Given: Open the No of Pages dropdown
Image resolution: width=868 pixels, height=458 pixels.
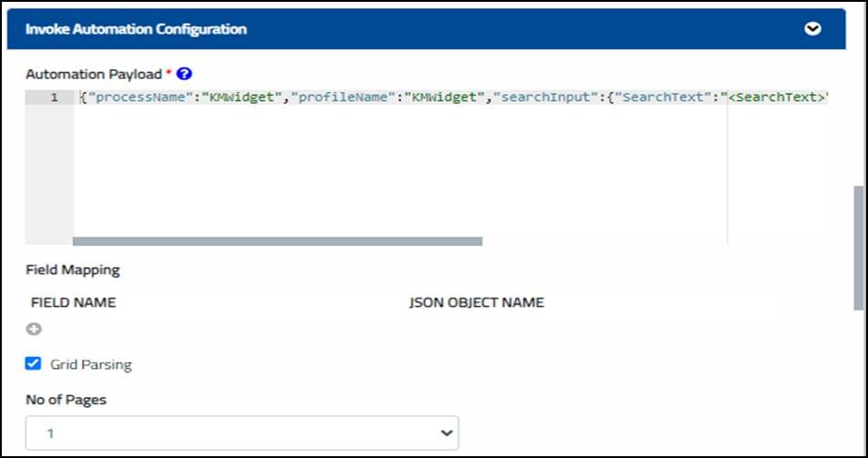Looking at the screenshot, I should [x=242, y=433].
